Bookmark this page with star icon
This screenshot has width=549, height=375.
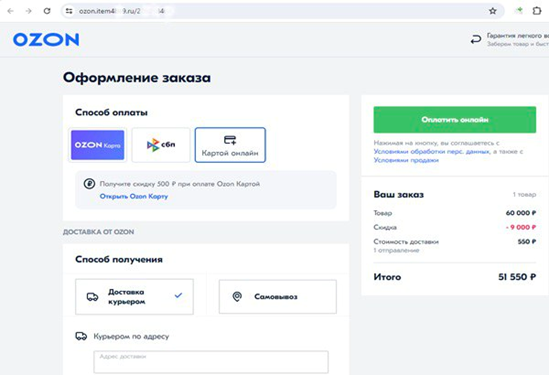(x=493, y=11)
